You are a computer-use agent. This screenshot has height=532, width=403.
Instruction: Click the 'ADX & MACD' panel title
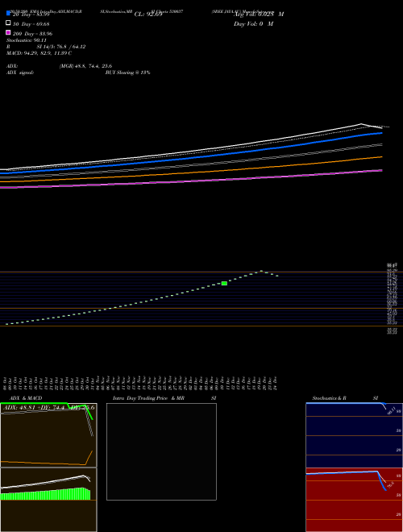[x=26, y=398]
